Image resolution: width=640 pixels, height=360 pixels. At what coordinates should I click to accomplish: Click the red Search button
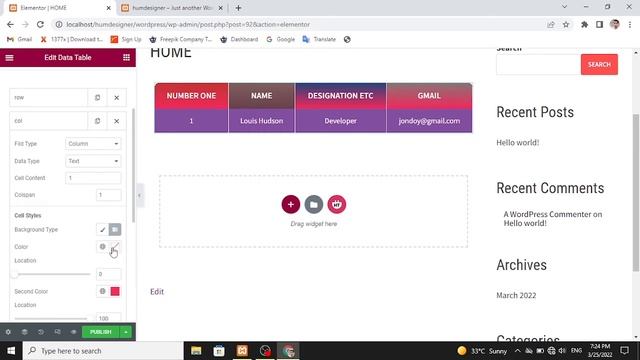pyautogui.click(x=599, y=64)
